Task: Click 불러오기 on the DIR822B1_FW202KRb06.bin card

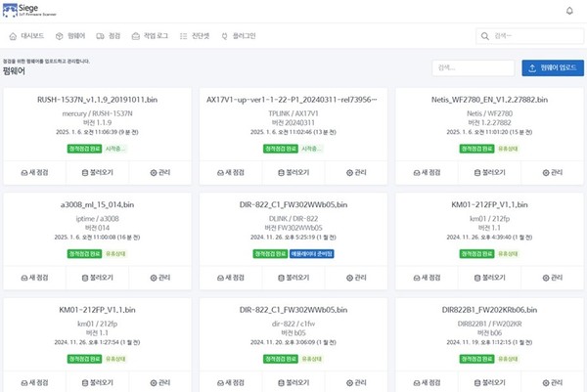Action: click(490, 382)
